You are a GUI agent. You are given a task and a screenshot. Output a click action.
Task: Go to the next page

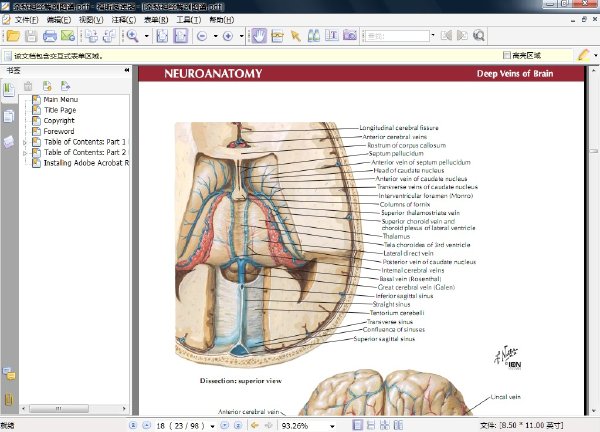click(225, 425)
